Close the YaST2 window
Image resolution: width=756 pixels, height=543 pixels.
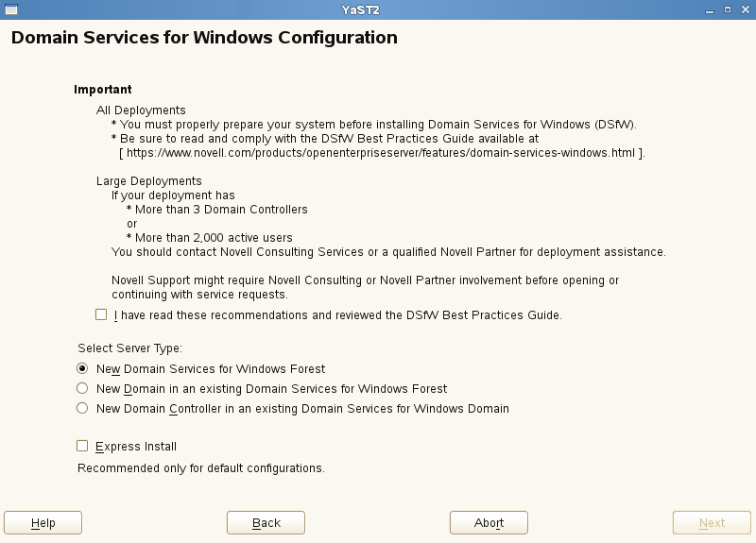tap(744, 8)
